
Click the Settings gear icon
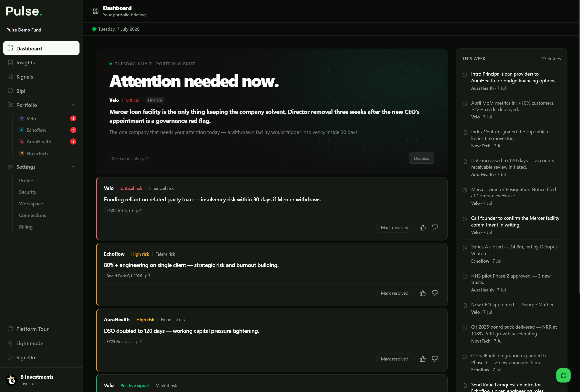pos(10,166)
